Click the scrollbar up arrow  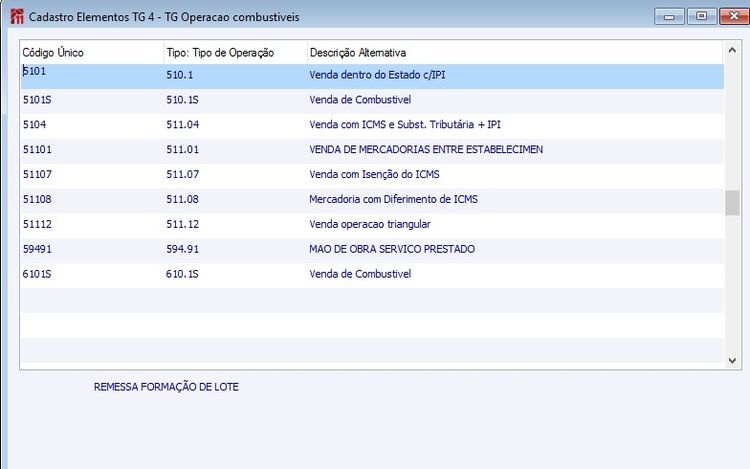click(x=732, y=50)
